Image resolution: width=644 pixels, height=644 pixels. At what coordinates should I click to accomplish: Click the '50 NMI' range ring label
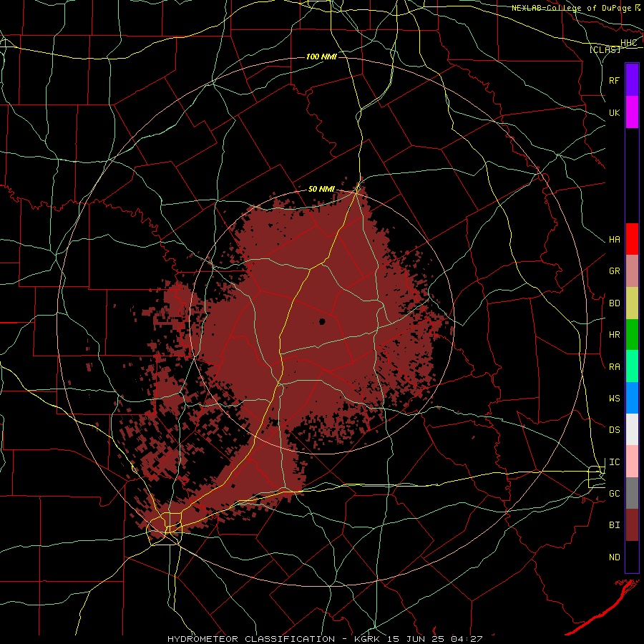click(321, 189)
